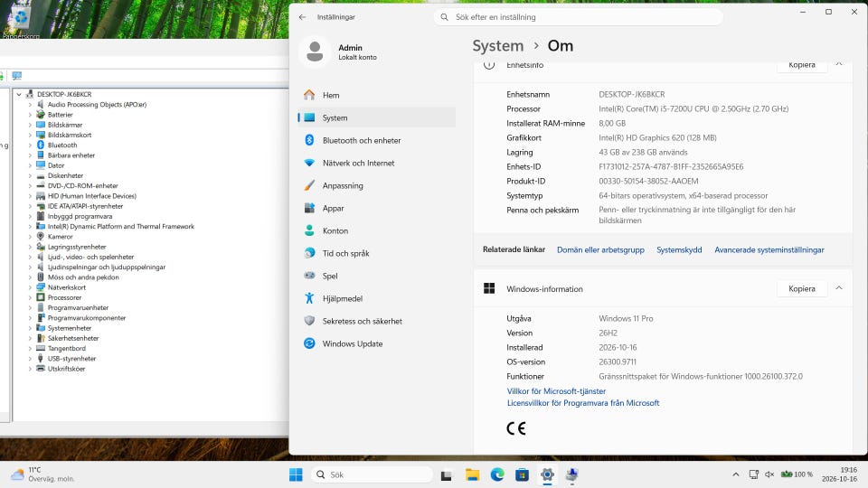Click Tangentbord keyboard icon in Device Manager

point(41,349)
